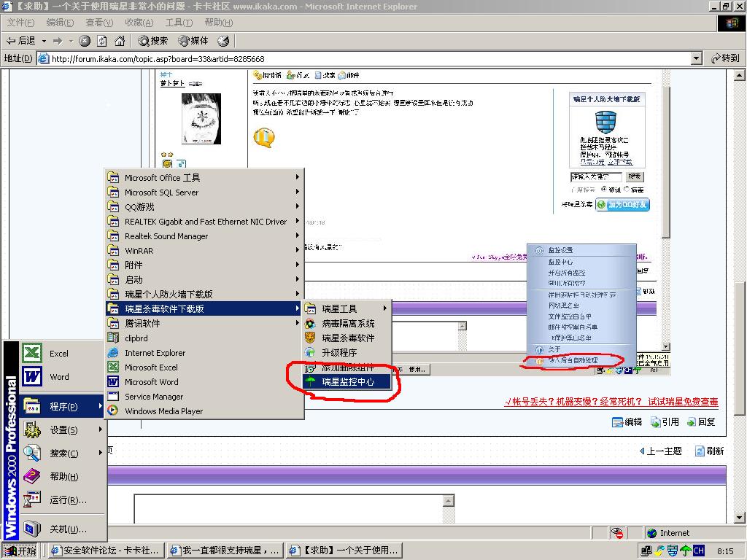The width and height of the screenshot is (747, 560).
Task: Expand the 附件 program folder
Action: point(205,265)
